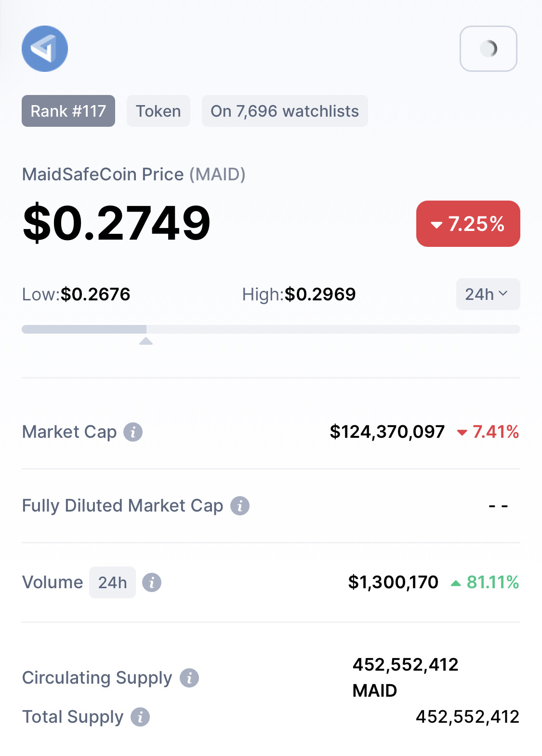The height and width of the screenshot is (756, 542).
Task: Select the Market Cap value $124,370,097
Action: click(x=387, y=432)
